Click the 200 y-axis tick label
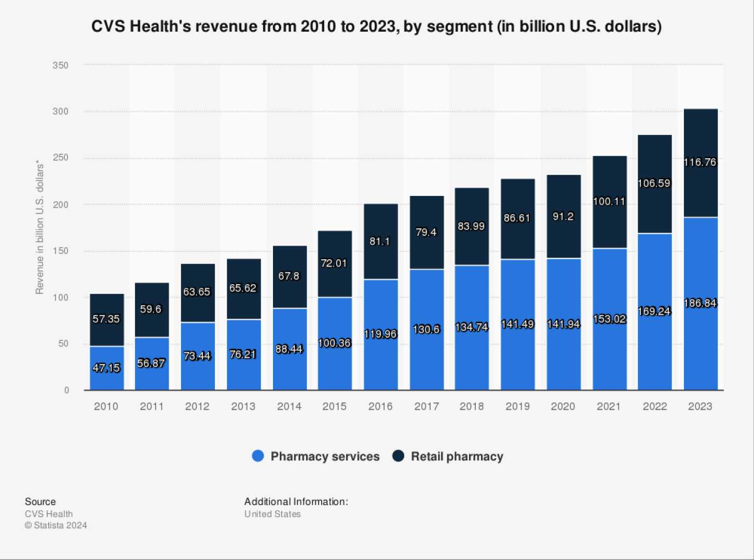The height and width of the screenshot is (560, 754). 60,204
